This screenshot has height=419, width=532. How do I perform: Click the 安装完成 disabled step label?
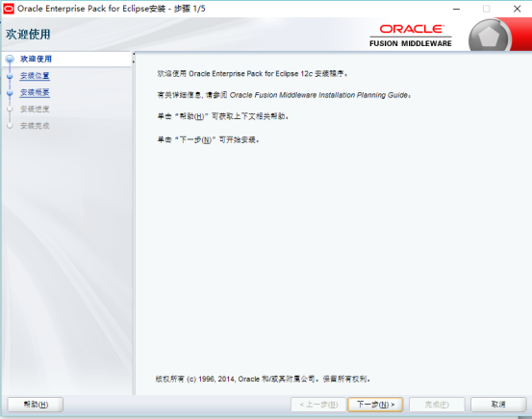tap(35, 126)
